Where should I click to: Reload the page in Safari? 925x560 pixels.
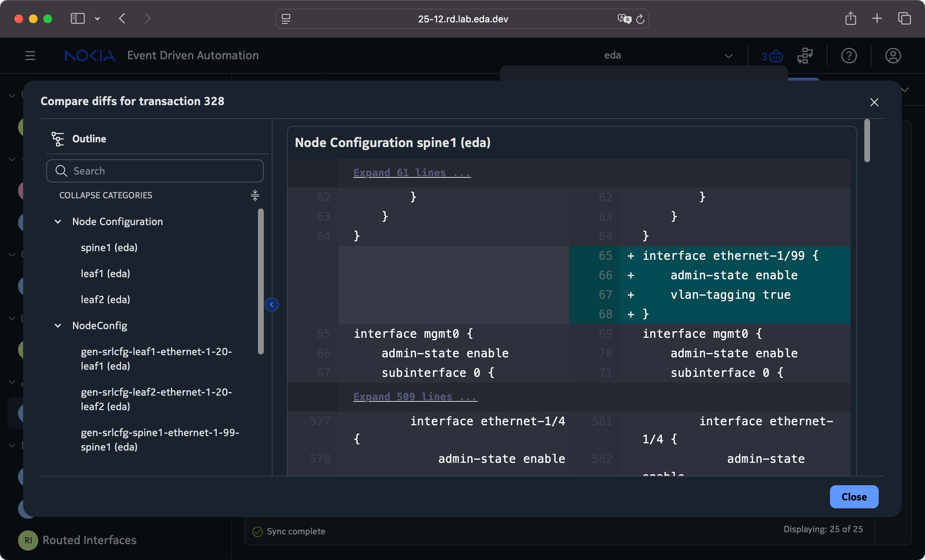pos(640,19)
